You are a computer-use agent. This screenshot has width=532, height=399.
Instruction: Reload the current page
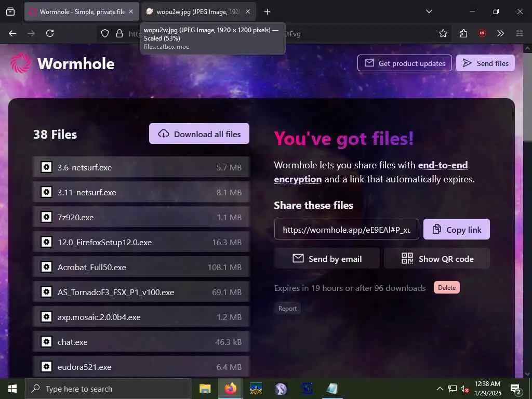pos(50,33)
